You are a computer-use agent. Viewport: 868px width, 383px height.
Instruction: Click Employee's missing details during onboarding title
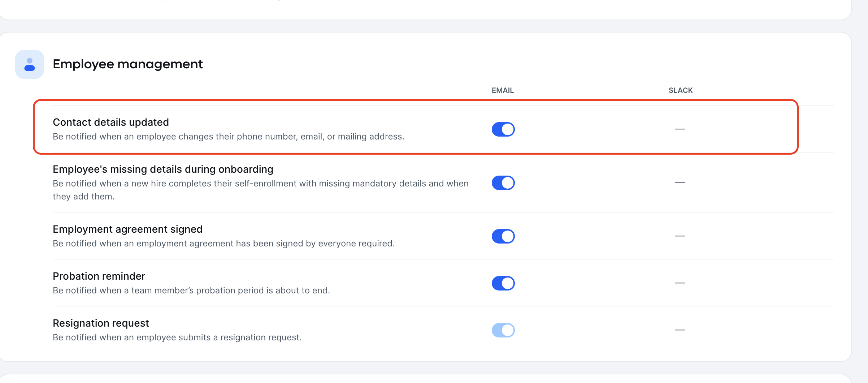coord(163,169)
